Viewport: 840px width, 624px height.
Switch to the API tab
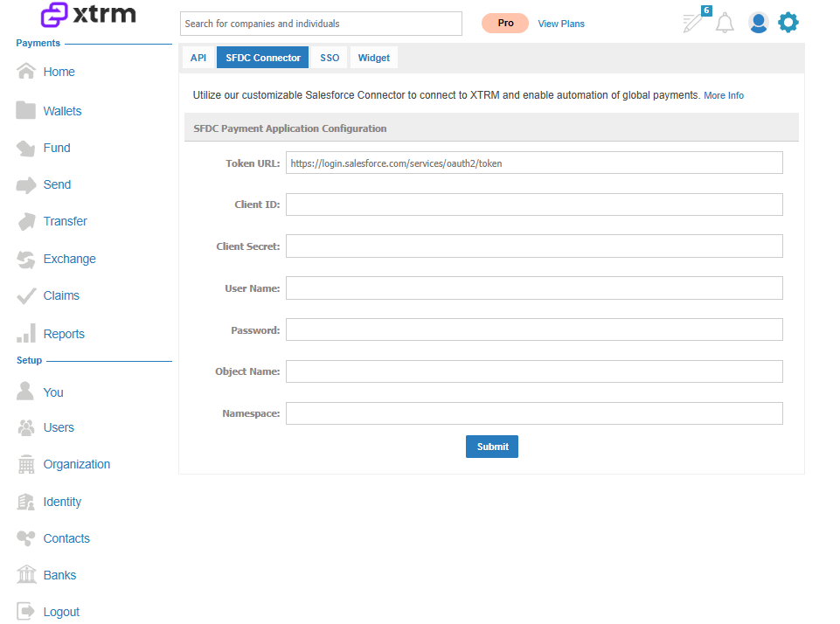(x=198, y=58)
